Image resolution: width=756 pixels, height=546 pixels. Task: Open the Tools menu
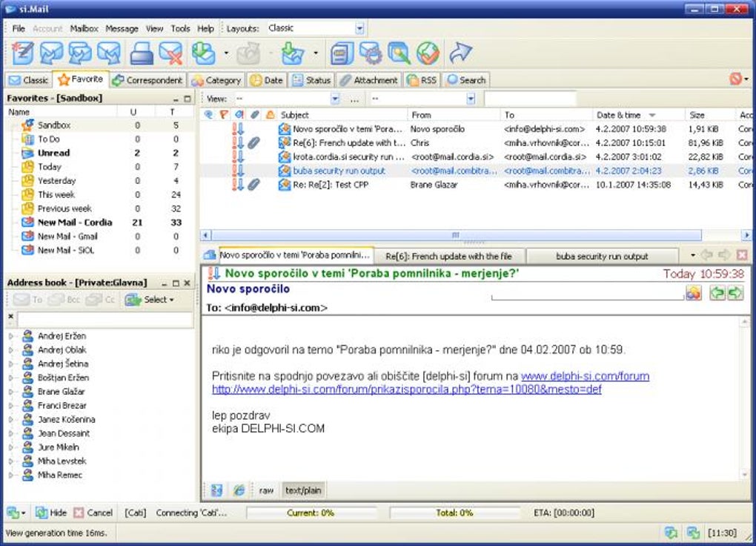point(180,28)
